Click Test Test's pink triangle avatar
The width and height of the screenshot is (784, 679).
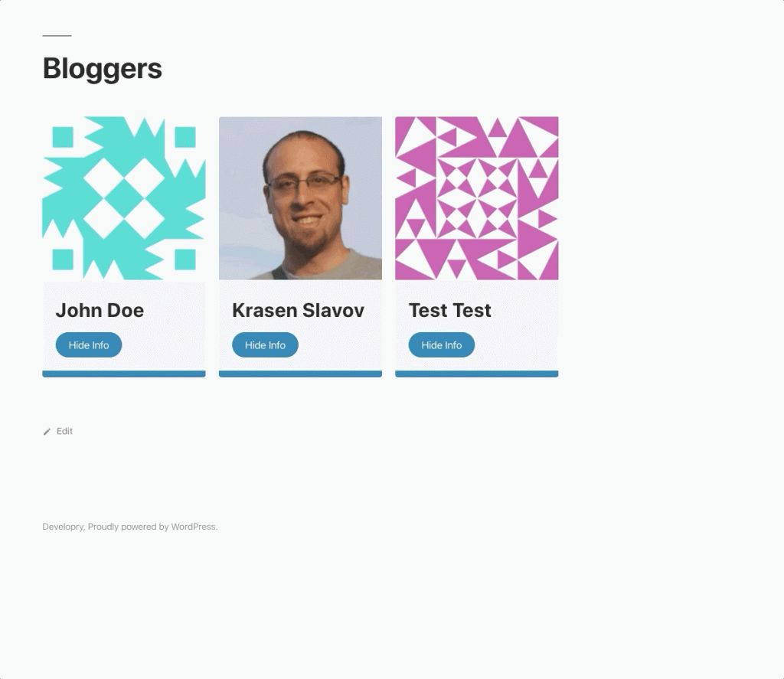coord(476,198)
